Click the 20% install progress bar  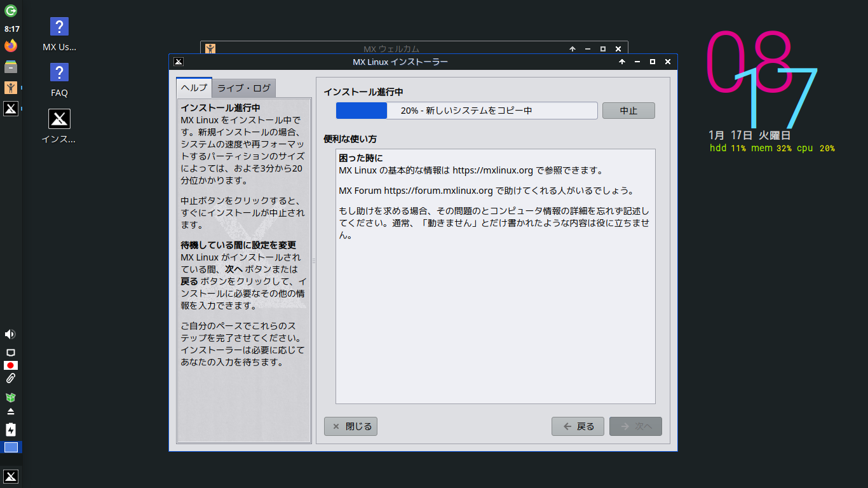pos(466,111)
